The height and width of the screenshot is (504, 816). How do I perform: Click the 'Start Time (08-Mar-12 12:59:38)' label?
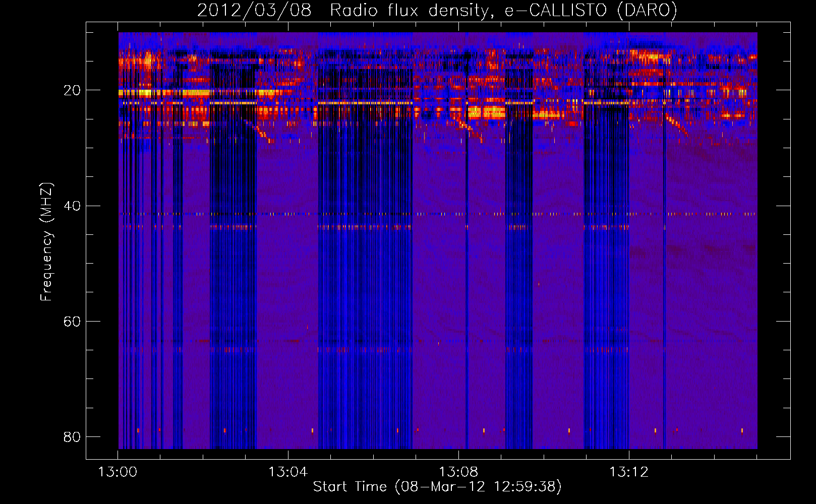tap(437, 487)
